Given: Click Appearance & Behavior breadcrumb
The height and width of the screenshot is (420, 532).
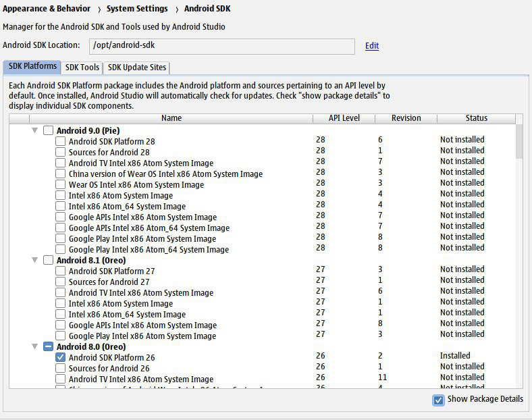Looking at the screenshot, I should click(47, 9).
